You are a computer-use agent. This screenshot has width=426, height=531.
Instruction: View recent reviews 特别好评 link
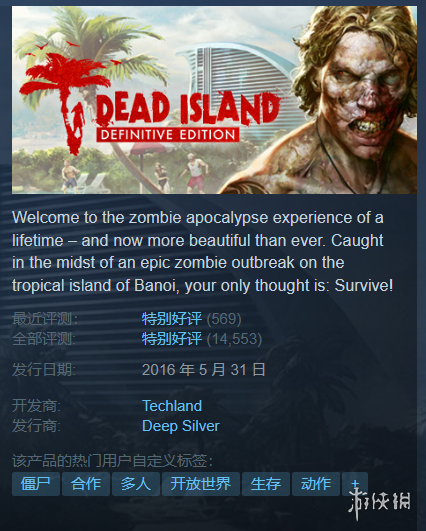[x=172, y=319]
